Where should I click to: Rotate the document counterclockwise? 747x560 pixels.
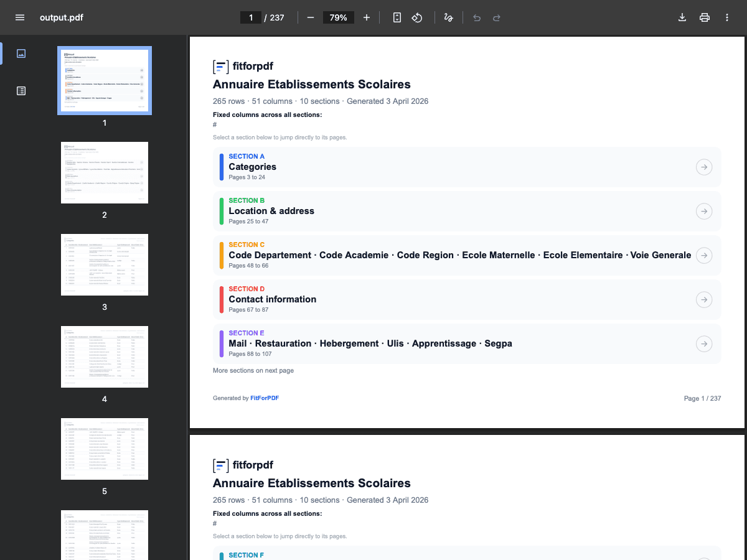coord(417,17)
